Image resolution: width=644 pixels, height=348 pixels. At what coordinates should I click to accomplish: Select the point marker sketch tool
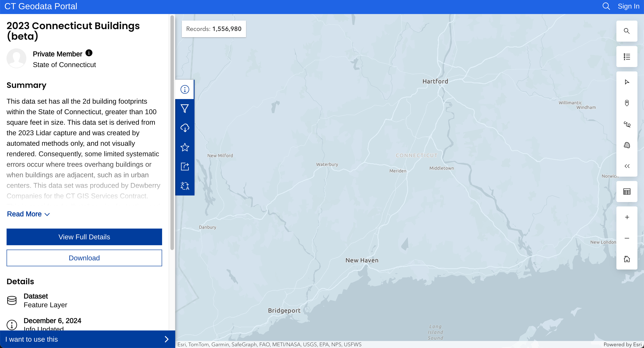(626, 103)
